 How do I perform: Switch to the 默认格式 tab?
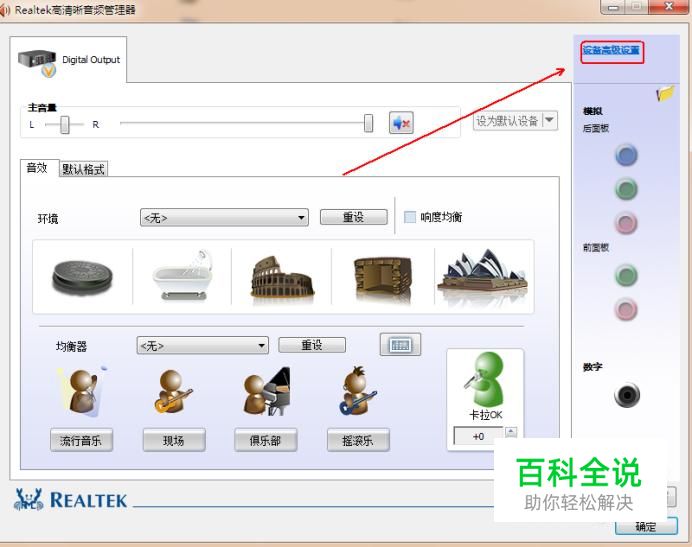coord(83,169)
